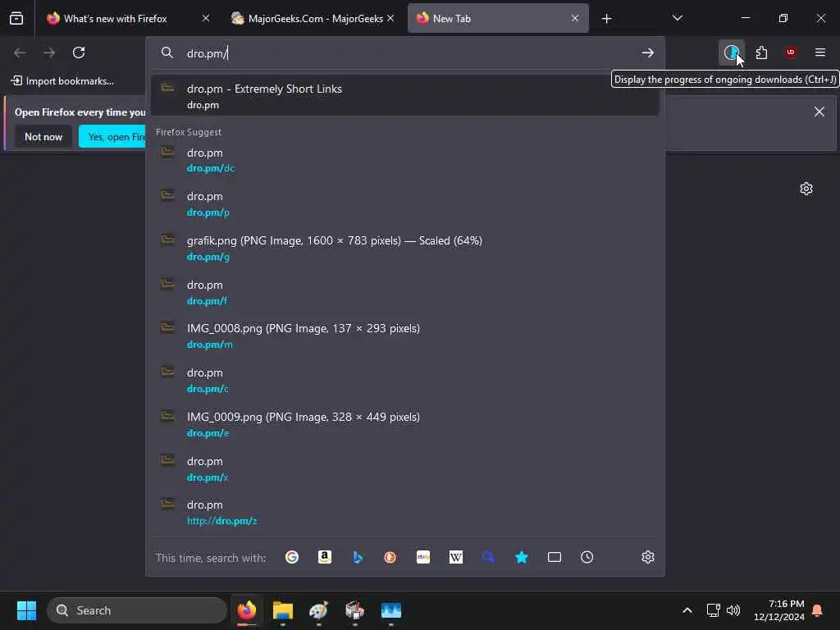Close the What's new with Firefox tab
This screenshot has width=840, height=630.
coord(206,18)
